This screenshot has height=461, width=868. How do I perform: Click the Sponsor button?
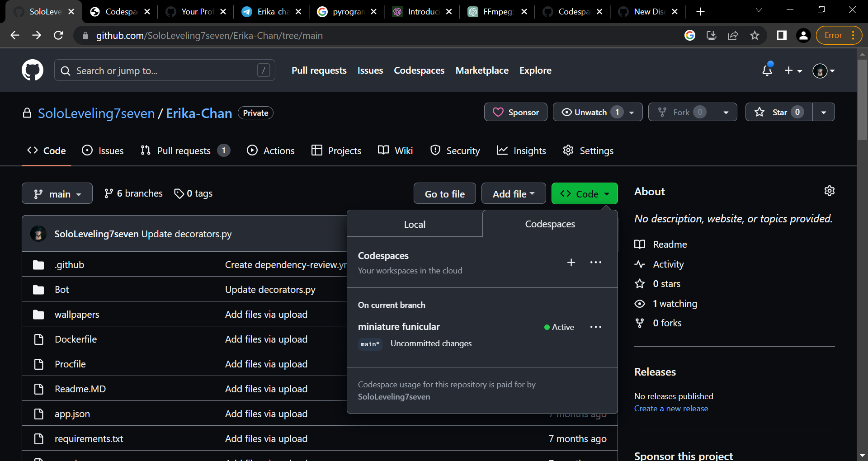[x=516, y=112]
